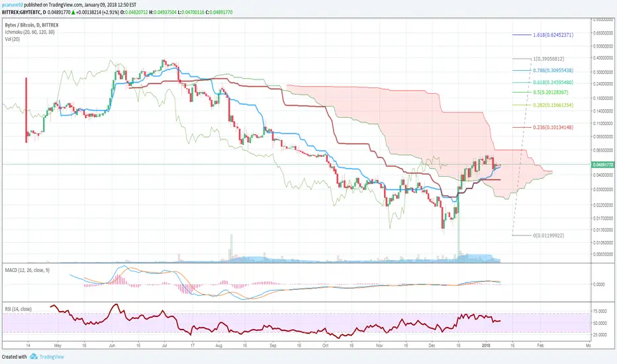This screenshot has width=617, height=364.
Task: Click the Nov date on time axis
Action: (379, 345)
